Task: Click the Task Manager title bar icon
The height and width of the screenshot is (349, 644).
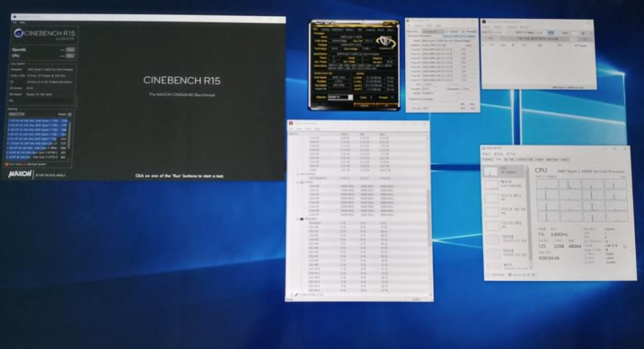Action: 484,148
